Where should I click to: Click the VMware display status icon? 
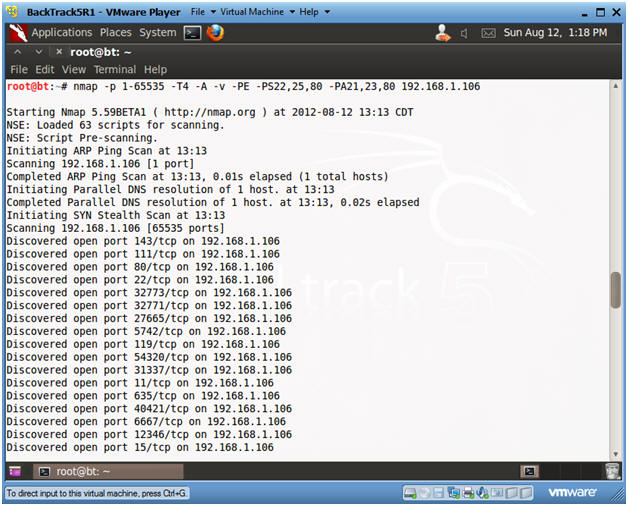497,492
